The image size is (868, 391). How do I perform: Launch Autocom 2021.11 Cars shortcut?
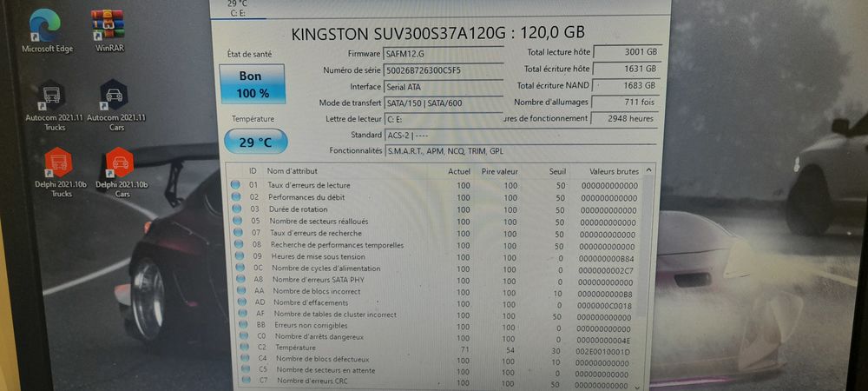(x=115, y=106)
